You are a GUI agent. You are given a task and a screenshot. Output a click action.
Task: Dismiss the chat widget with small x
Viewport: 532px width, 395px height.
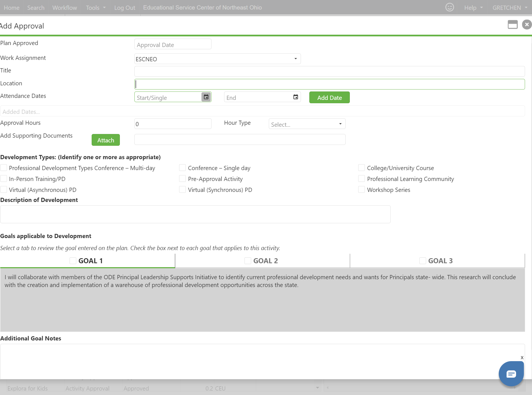522,357
